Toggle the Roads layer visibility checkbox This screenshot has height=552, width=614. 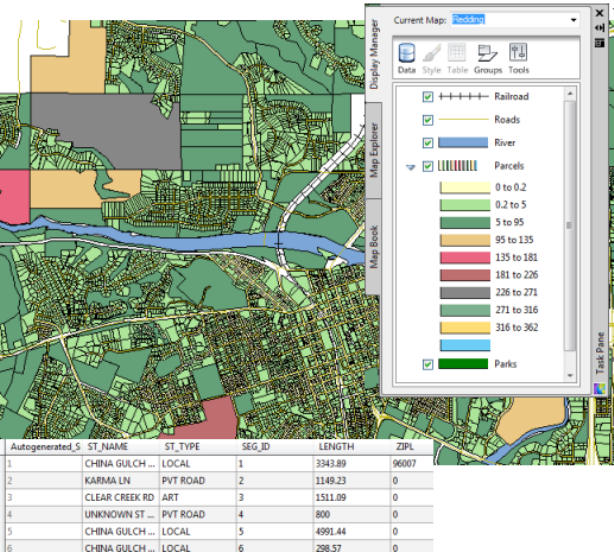click(428, 120)
